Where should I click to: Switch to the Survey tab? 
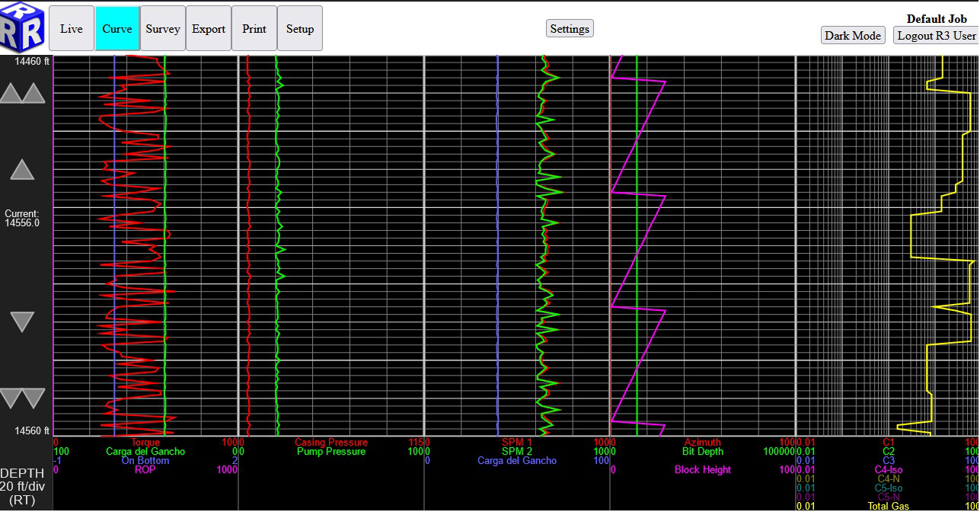[x=163, y=29]
